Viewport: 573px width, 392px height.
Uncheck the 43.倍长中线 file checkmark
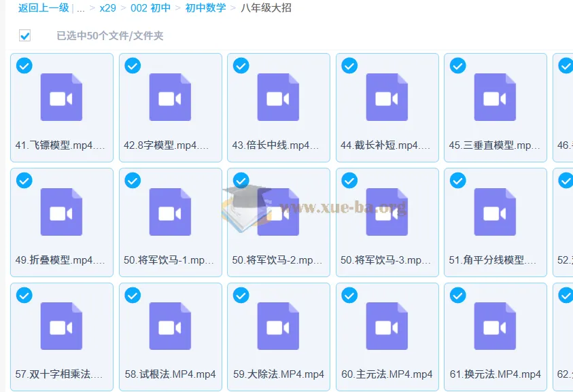[241, 65]
